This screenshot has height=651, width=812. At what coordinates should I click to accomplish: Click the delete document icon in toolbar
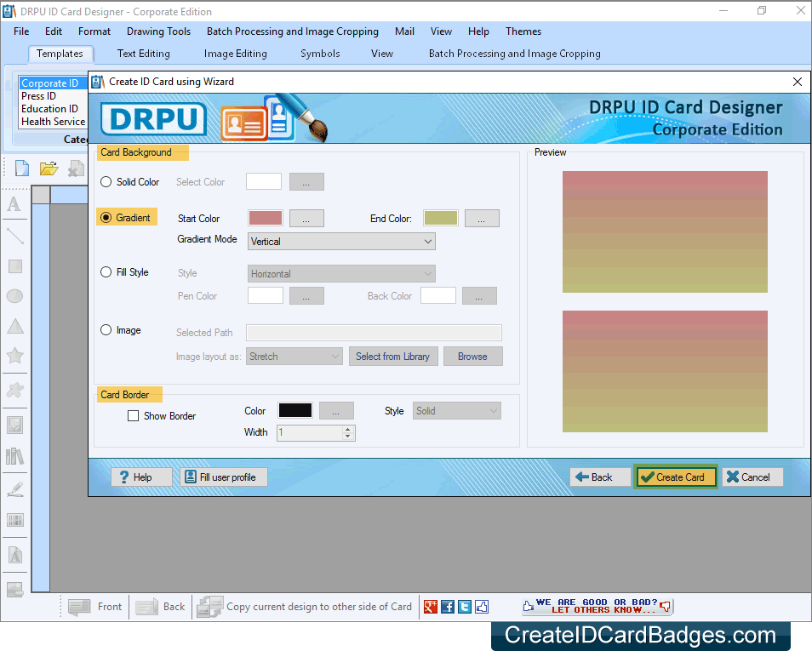[x=76, y=168]
